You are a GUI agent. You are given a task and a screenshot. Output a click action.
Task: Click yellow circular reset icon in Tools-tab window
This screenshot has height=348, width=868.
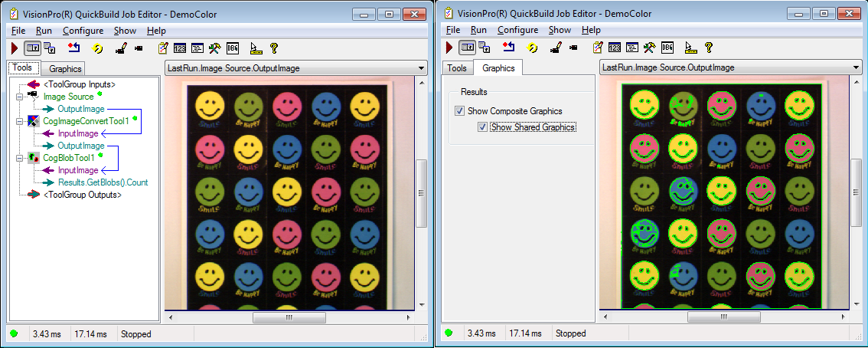pyautogui.click(x=97, y=48)
